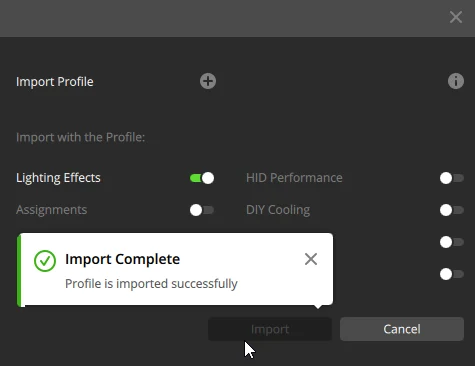Click the Lighting Effects label
This screenshot has width=475, height=366.
pos(58,178)
